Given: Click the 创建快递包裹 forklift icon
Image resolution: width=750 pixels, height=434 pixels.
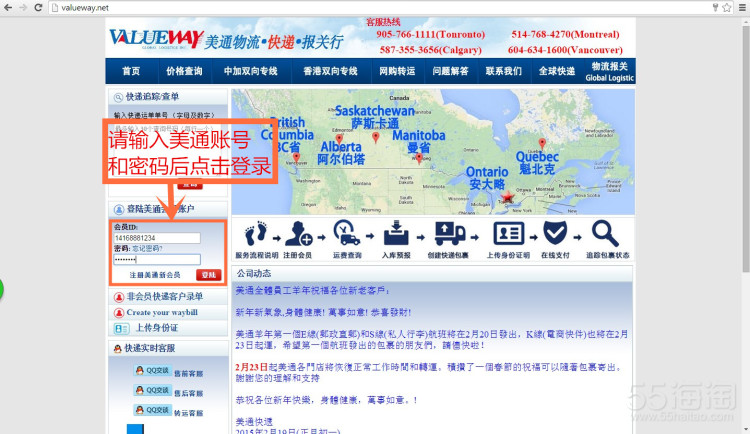Looking at the screenshot, I should [x=450, y=234].
